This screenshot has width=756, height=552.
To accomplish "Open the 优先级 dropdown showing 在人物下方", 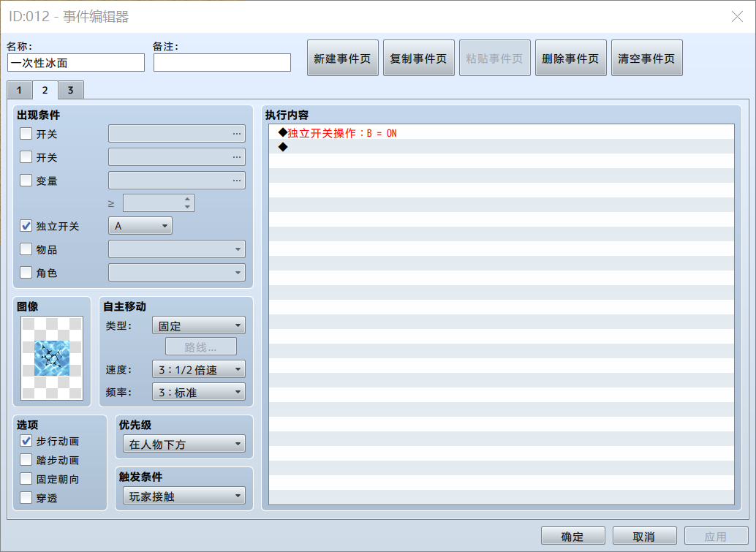I will pyautogui.click(x=184, y=444).
